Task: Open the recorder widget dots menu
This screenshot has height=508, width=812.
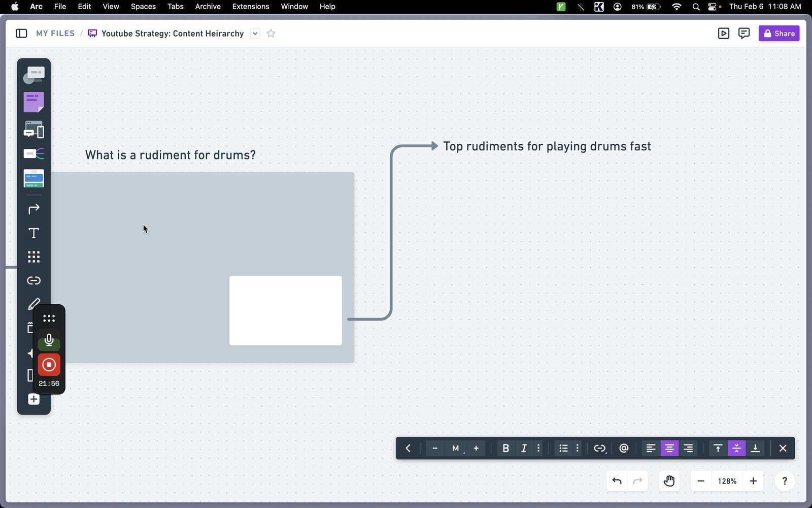Action: point(49,319)
